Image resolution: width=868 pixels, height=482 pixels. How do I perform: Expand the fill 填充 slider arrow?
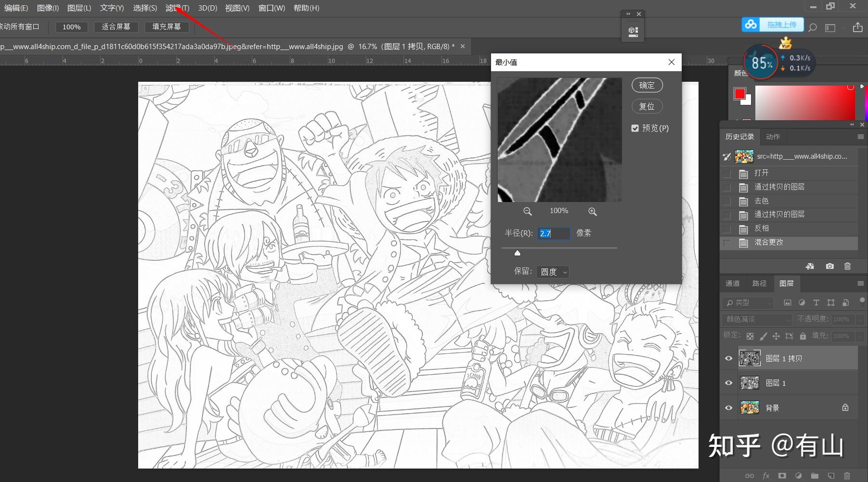(x=860, y=336)
